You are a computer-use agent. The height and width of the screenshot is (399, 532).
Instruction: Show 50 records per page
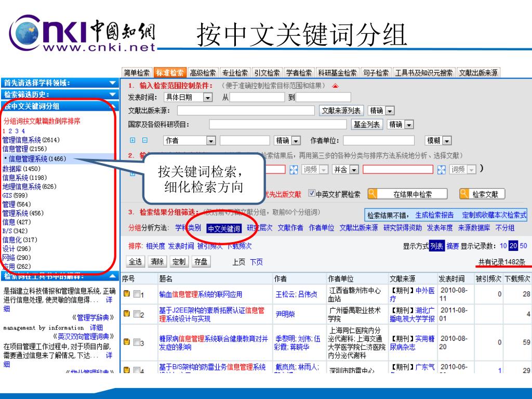(523, 246)
